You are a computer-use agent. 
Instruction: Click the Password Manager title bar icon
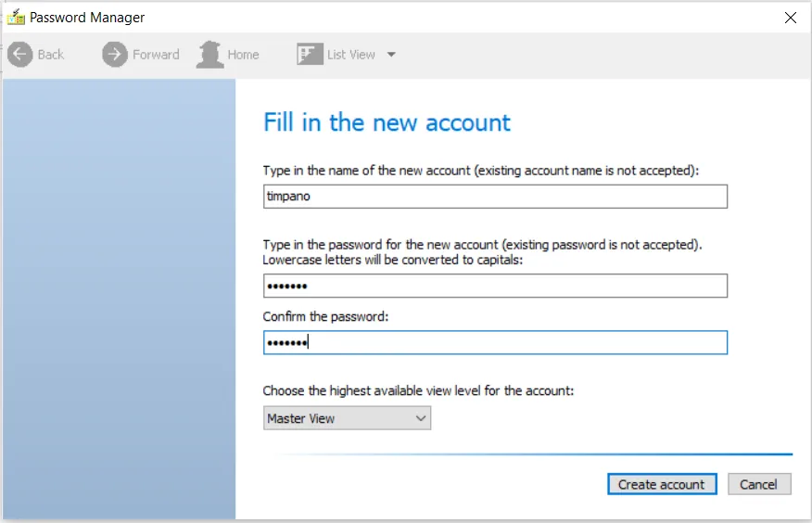[x=16, y=17]
